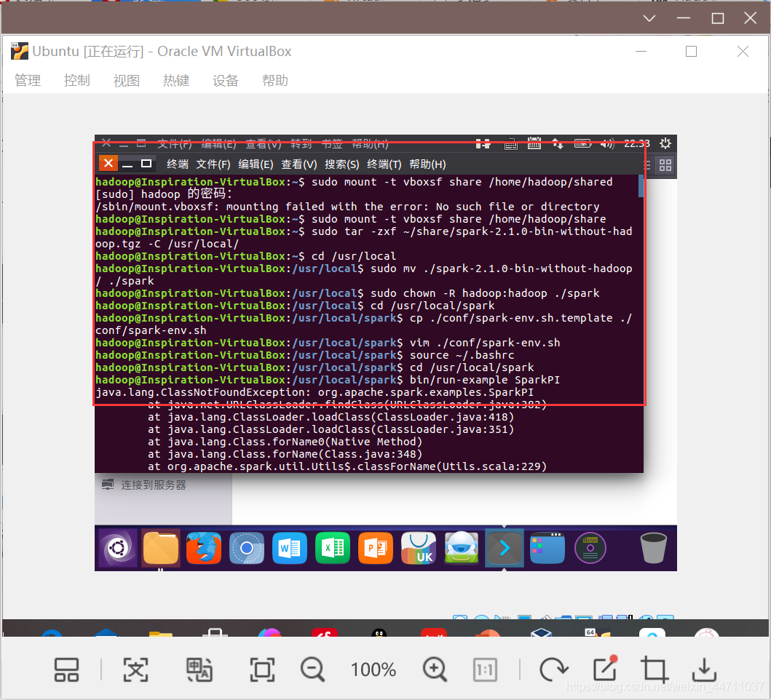
Task: Open the Ubuntu Kylin start menu dock icon
Action: [118, 548]
